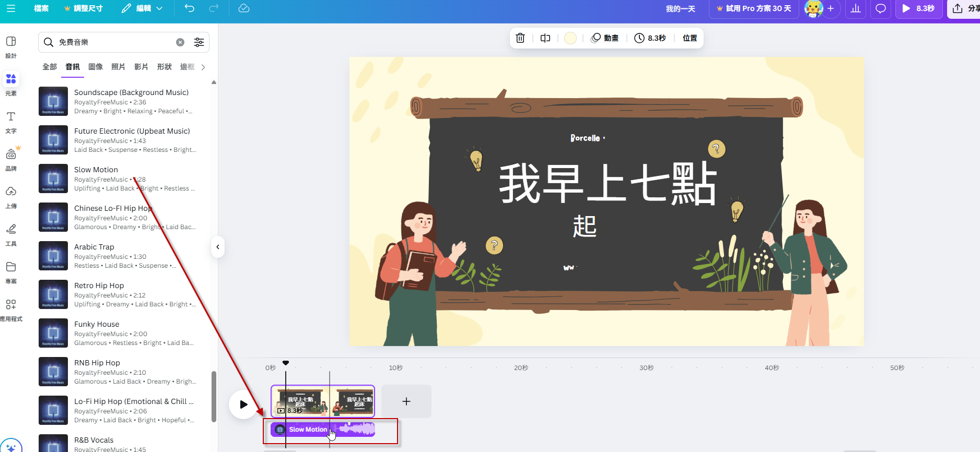Open 調整尺寸 resize option
Image resolution: width=980 pixels, height=452 pixels.
(84, 8)
